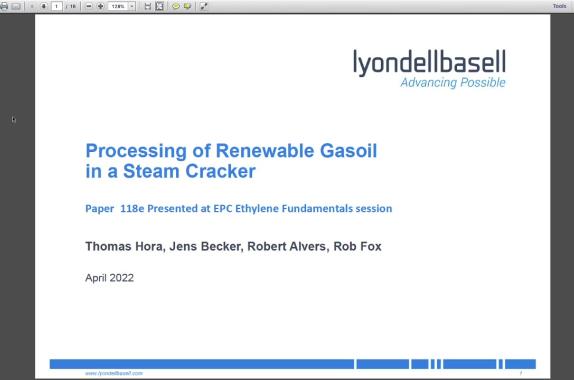The height and width of the screenshot is (380, 574).
Task: Click the email envelope icon
Action: click(16, 6)
